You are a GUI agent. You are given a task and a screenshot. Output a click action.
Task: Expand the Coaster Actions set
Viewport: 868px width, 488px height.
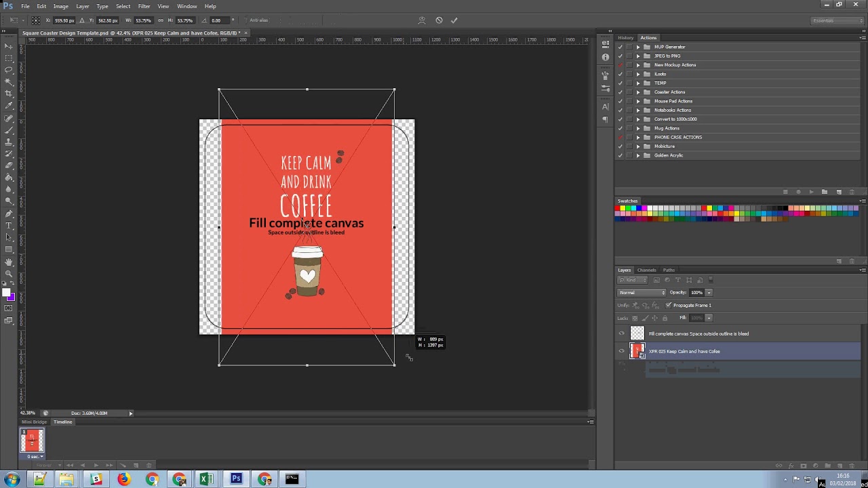click(x=638, y=92)
